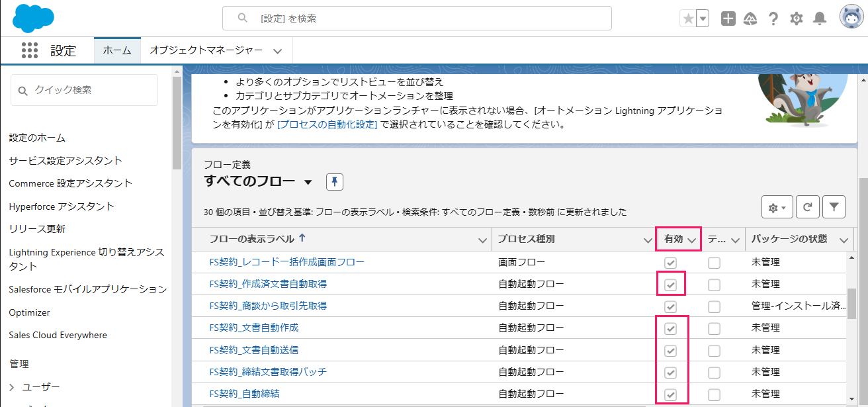Image resolution: width=868 pixels, height=407 pixels.
Task: Click 管理-インストール済 package status cell
Action: [x=799, y=306]
